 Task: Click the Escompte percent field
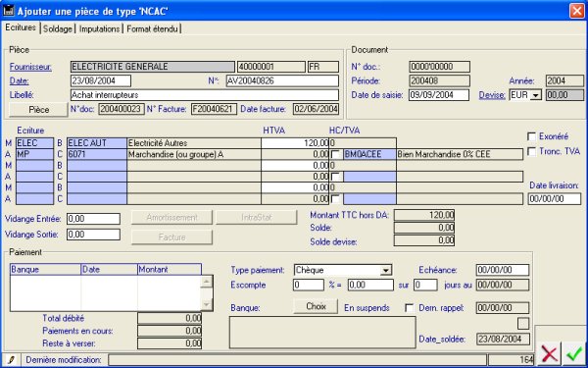tap(309, 285)
